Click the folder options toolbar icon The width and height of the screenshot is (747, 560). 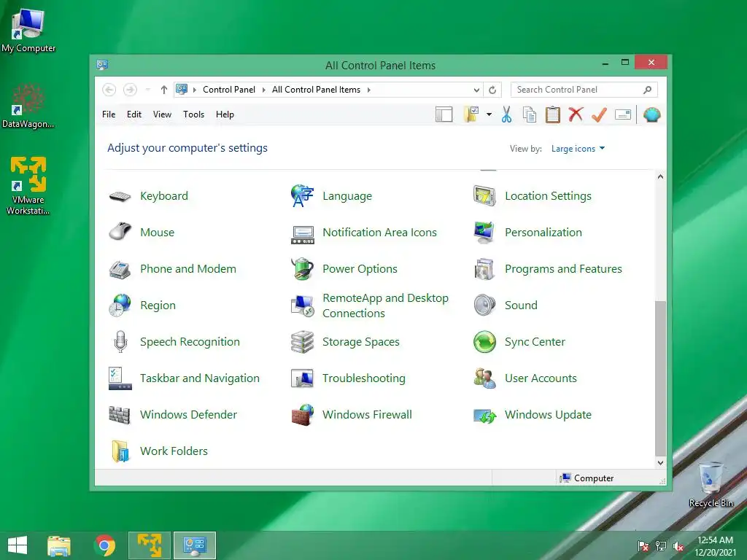[471, 114]
